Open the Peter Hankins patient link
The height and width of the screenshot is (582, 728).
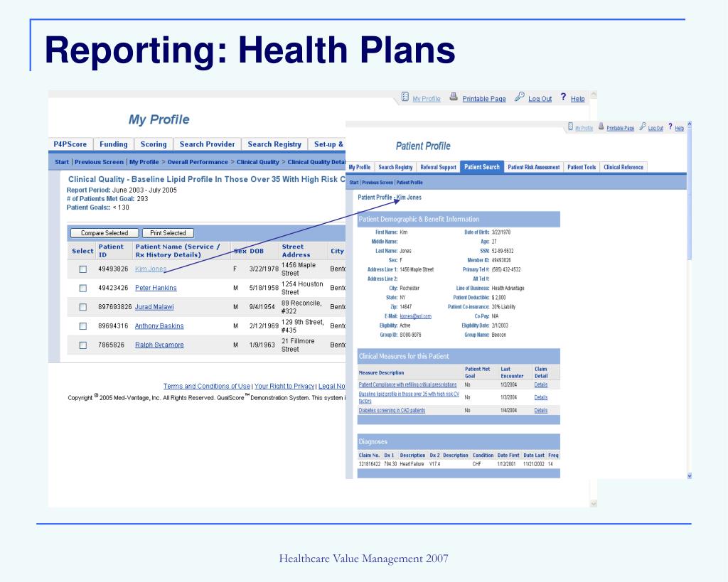[156, 288]
